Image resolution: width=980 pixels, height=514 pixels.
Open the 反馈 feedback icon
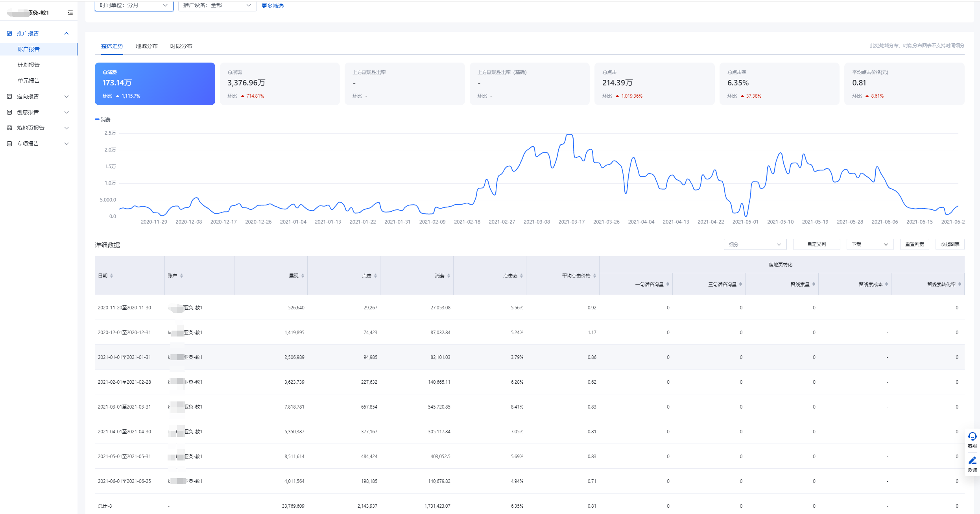pos(972,461)
